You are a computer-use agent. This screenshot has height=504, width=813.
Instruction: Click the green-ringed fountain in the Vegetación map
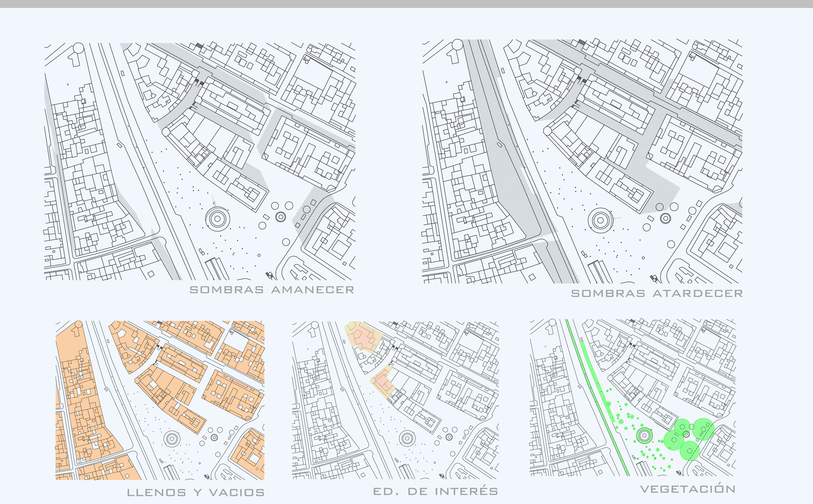644,435
